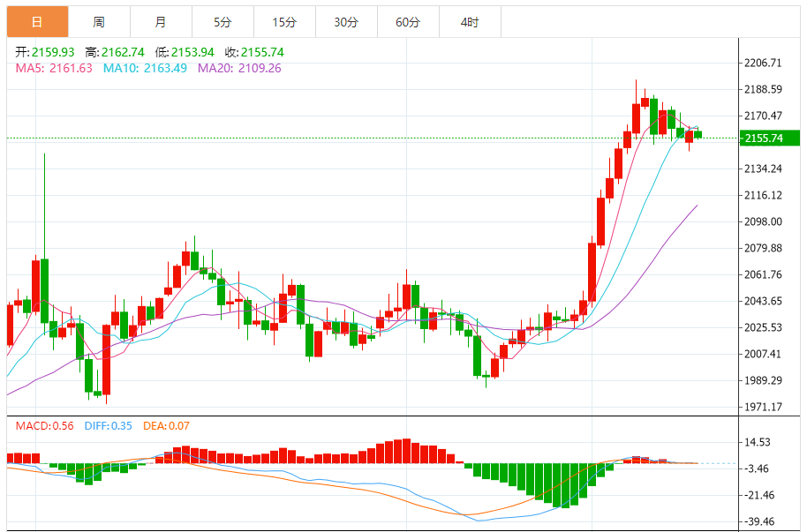
Task: Click the 2025.53 price axis label
Action: tap(763, 327)
